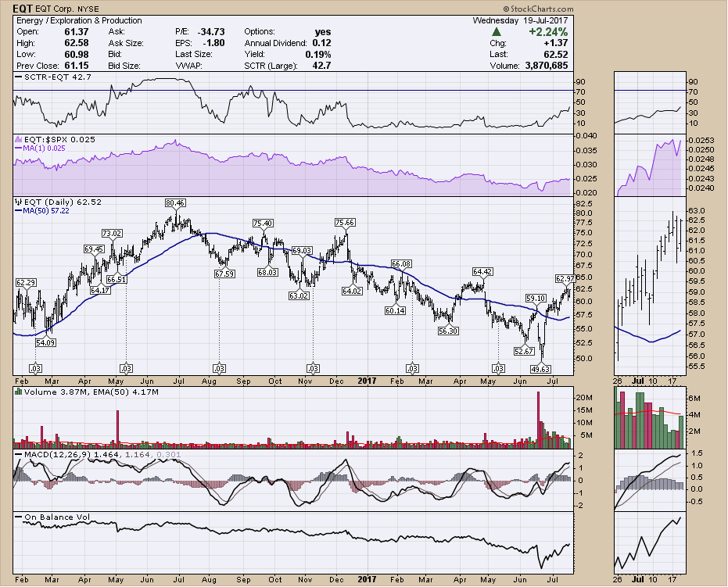Click the 49.63 lowest price label
The width and height of the screenshot is (728, 587).
click(x=540, y=369)
